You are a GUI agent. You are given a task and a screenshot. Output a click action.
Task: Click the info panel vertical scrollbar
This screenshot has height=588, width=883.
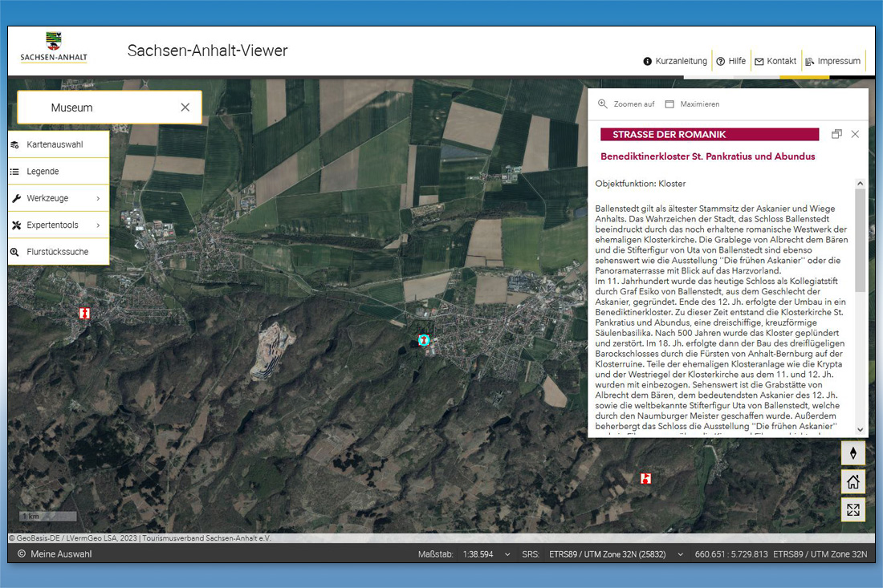tap(861, 241)
